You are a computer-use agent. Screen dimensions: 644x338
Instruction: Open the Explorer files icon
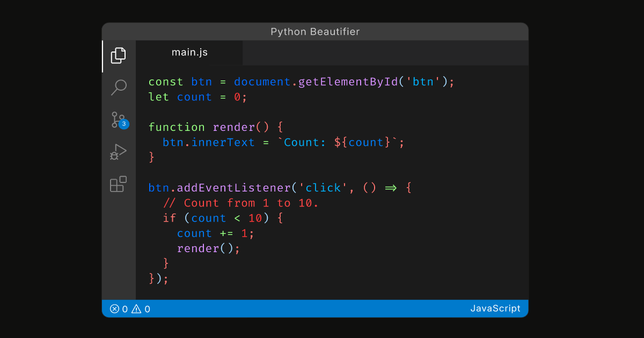point(119,55)
